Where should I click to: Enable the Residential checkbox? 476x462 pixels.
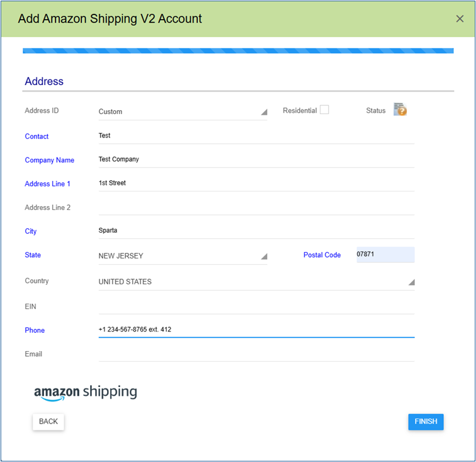(x=324, y=110)
